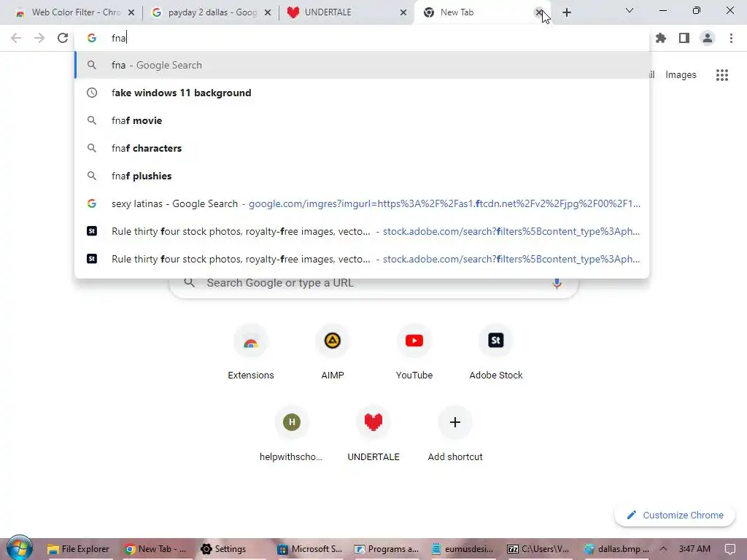Open the Extensions shortcut
The height and width of the screenshot is (560, 747).
pyautogui.click(x=251, y=352)
